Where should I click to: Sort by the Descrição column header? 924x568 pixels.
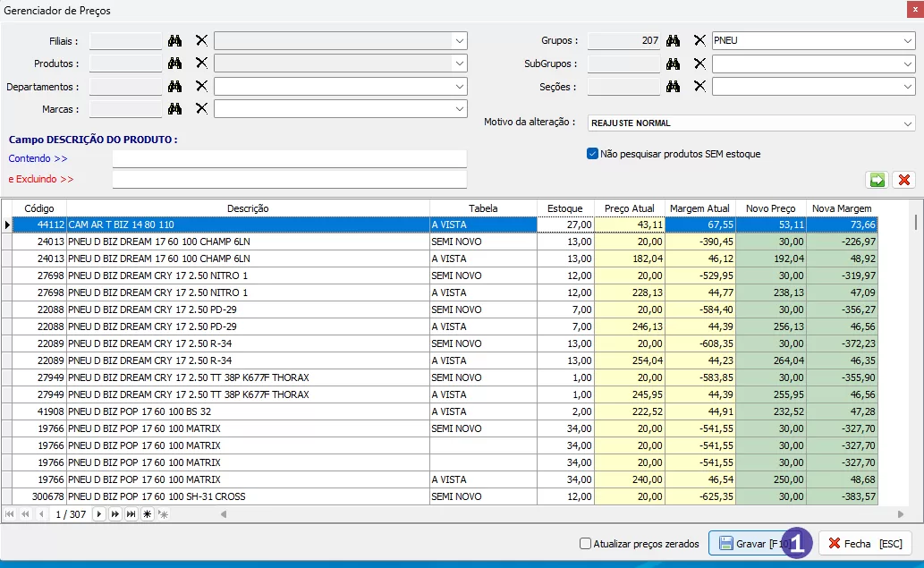coord(248,208)
